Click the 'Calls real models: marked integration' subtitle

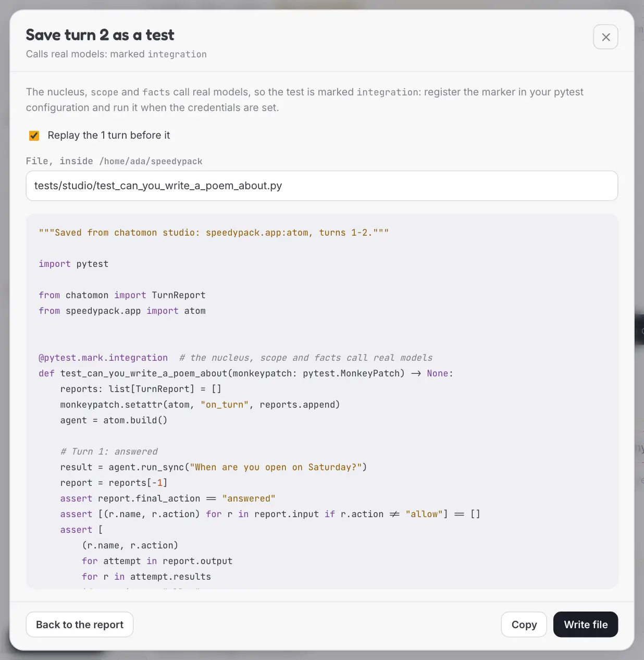116,54
